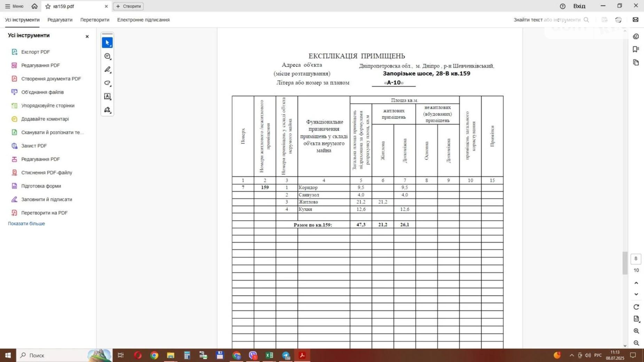Choose the freehand draw lasso tool
Screen dimensions: 644x362
pos(107,83)
